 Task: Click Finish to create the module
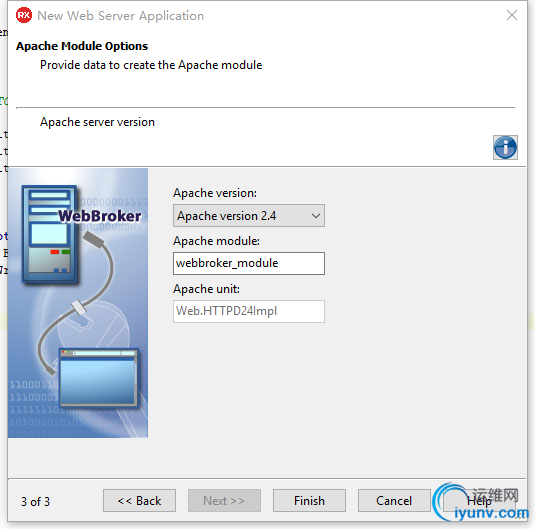(309, 501)
